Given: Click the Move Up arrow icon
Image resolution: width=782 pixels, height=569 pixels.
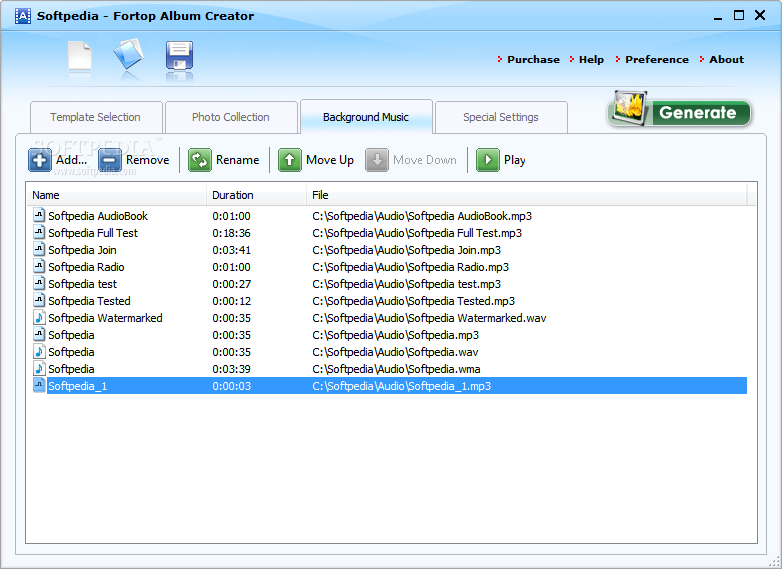Looking at the screenshot, I should coord(290,160).
